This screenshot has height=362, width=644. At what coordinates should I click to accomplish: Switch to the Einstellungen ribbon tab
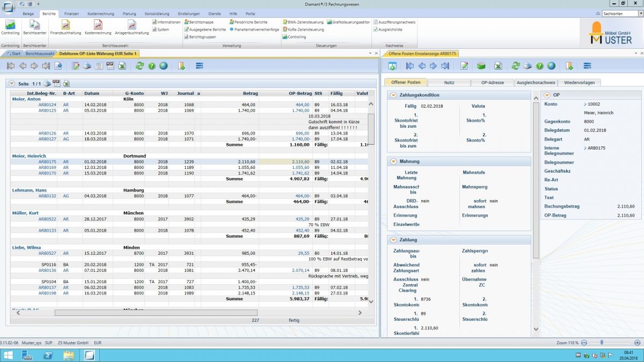(189, 13)
